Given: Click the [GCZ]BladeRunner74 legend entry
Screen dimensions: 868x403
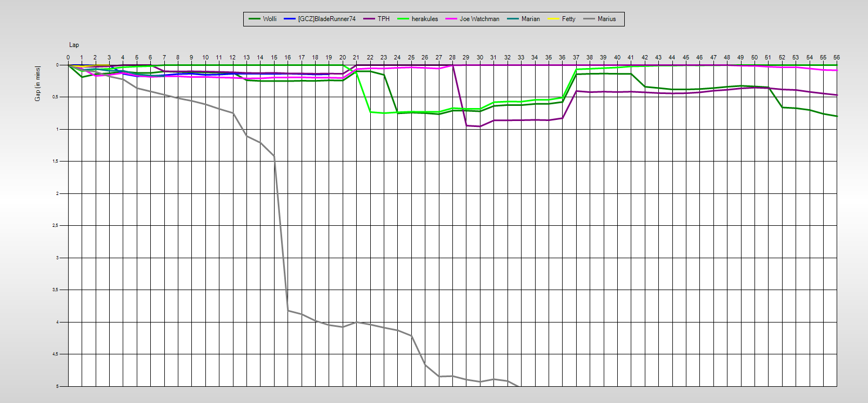Looking at the screenshot, I should 320,19.
